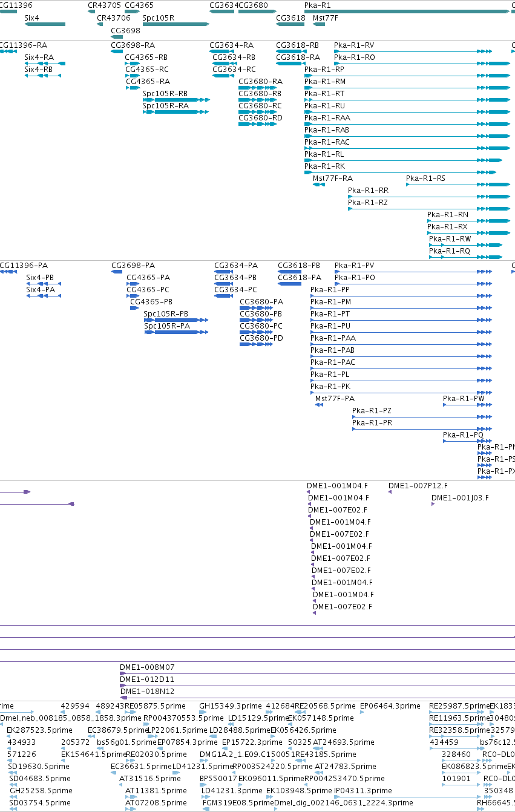515x812 pixels.
Task: Open the Spc105R gene feature
Action: (175, 24)
